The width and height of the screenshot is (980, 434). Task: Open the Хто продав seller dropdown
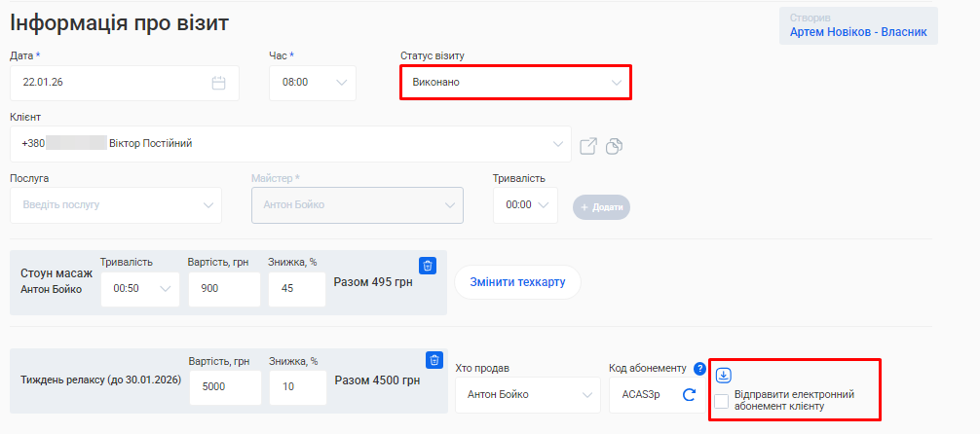pyautogui.click(x=527, y=394)
